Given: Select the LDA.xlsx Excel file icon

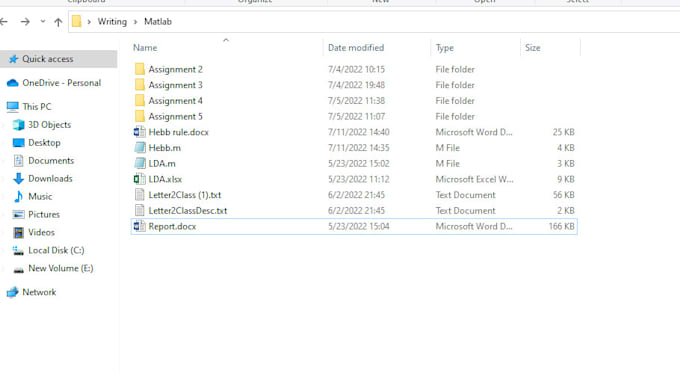Looking at the screenshot, I should point(139,179).
